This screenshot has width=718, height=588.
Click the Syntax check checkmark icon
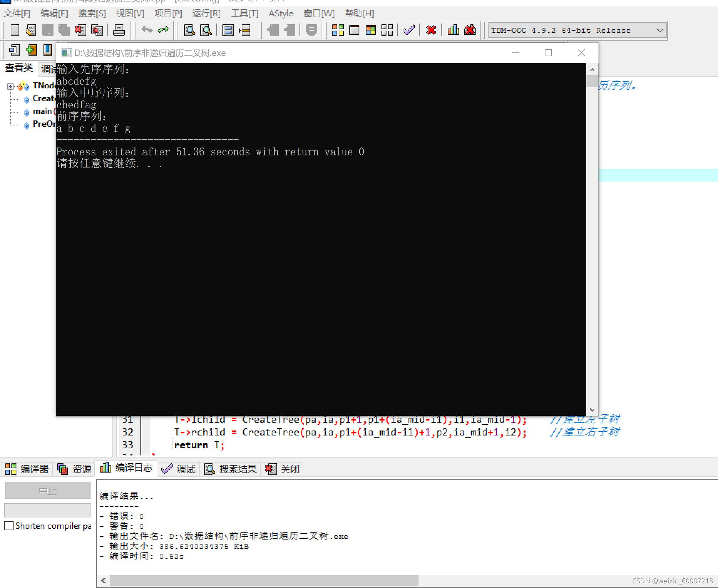pyautogui.click(x=409, y=30)
